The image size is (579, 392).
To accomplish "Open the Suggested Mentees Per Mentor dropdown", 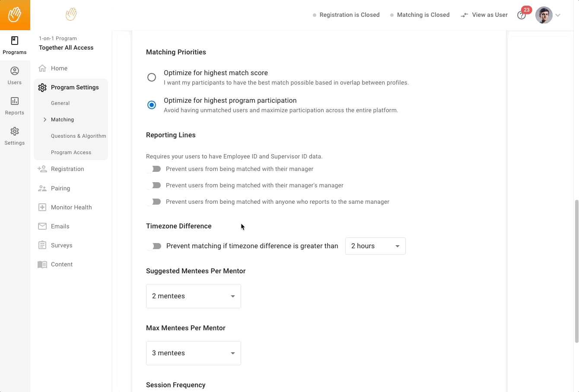I will point(193,296).
